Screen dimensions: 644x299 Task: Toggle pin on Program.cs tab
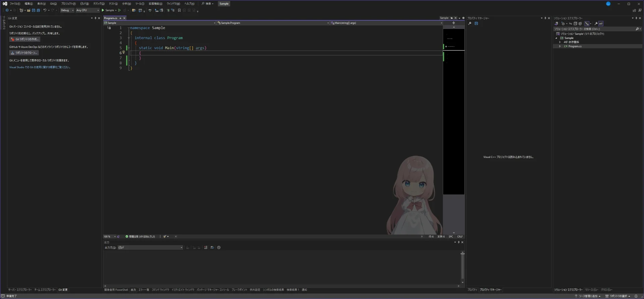point(120,18)
